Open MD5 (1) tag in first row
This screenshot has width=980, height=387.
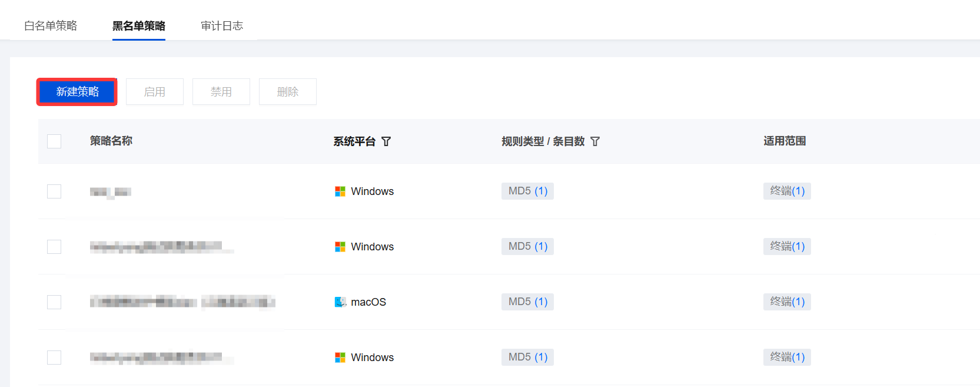click(527, 191)
